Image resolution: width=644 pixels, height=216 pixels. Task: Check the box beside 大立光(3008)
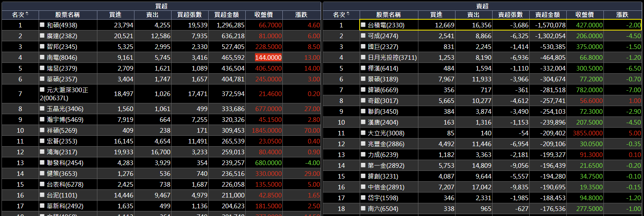[363, 133]
